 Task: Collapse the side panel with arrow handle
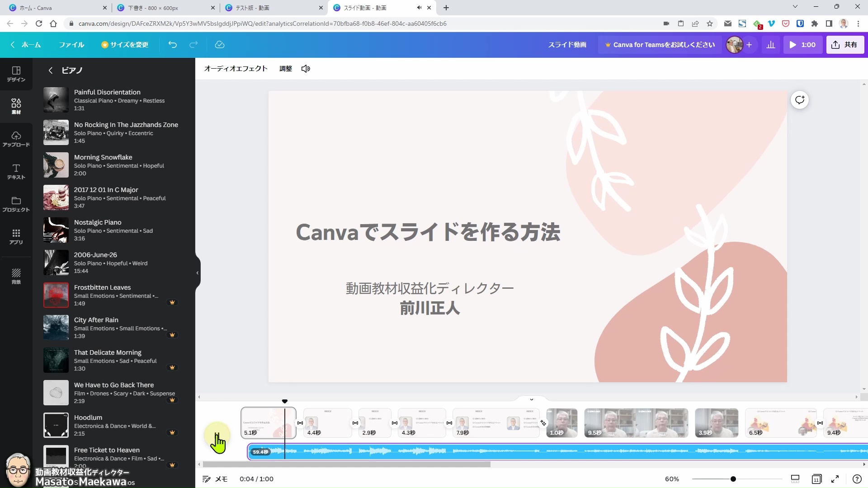coord(198,273)
